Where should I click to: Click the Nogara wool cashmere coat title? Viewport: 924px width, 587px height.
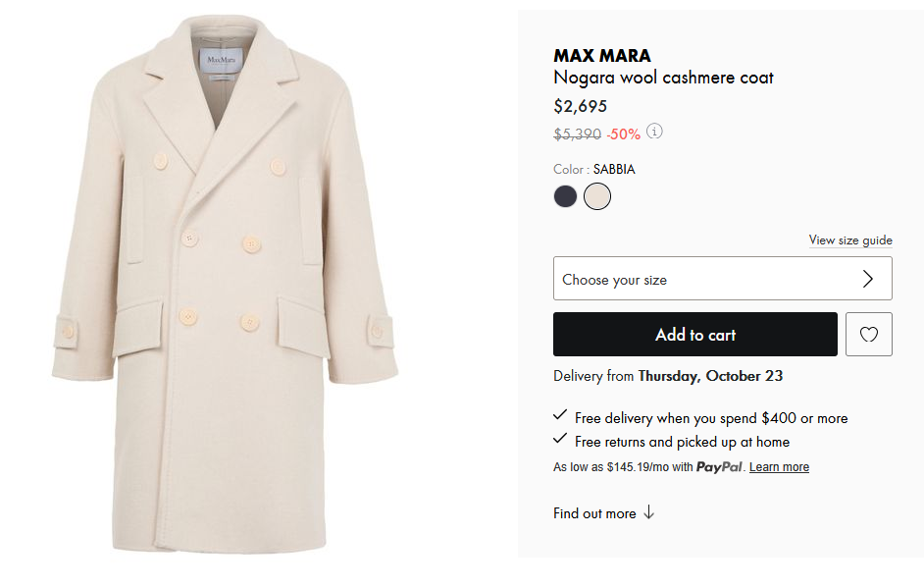663,78
